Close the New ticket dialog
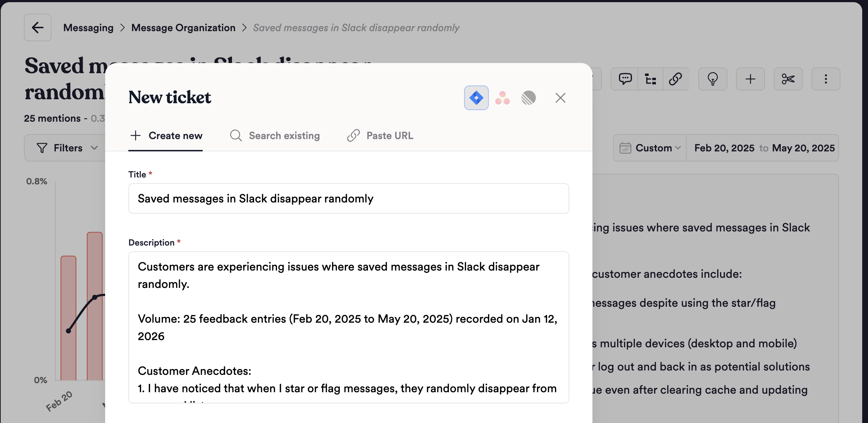The width and height of the screenshot is (868, 423). coord(560,98)
